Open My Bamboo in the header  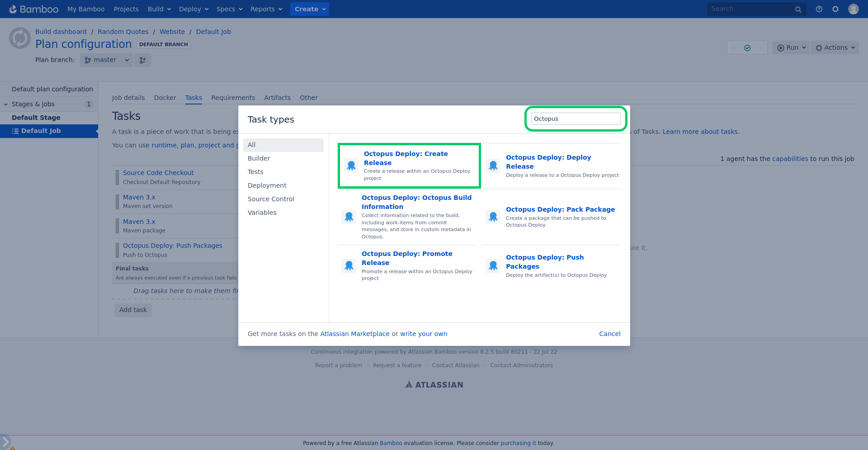[x=86, y=9]
